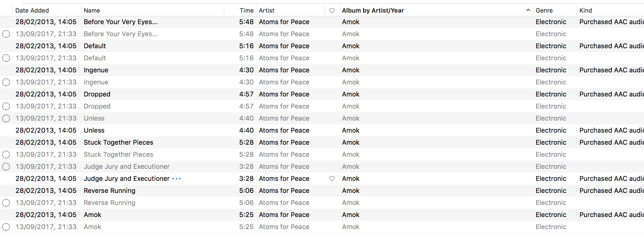Image resolution: width=644 pixels, height=234 pixels.
Task: Click the download icon next to grayed Ingenue
Action: click(x=6, y=82)
